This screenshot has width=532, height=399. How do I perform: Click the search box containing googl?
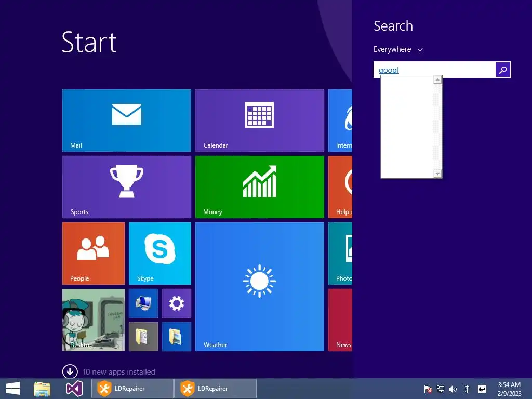coord(434,70)
